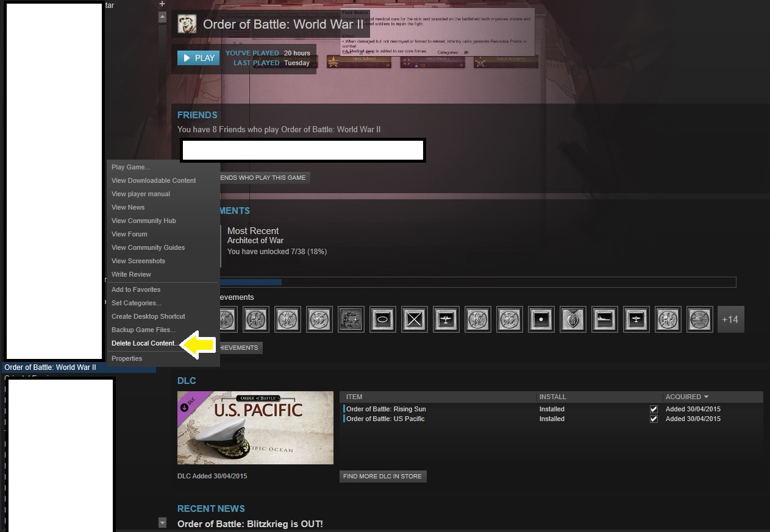Image resolution: width=770 pixels, height=532 pixels.
Task: Click the DLC section heading
Action: [x=187, y=381]
